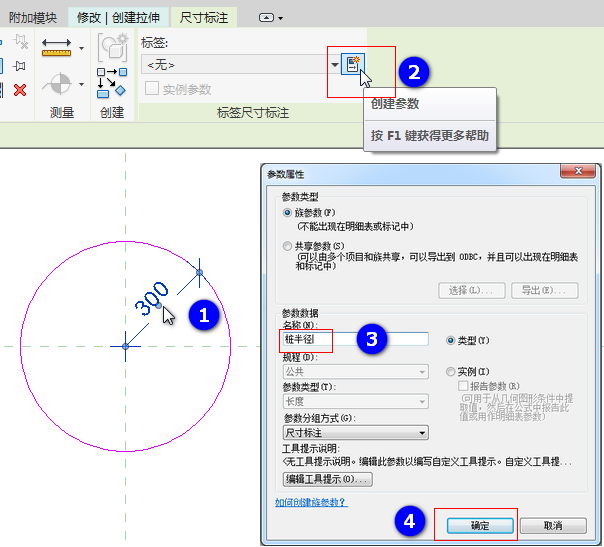Click the Create Parameter icon button

coord(352,64)
